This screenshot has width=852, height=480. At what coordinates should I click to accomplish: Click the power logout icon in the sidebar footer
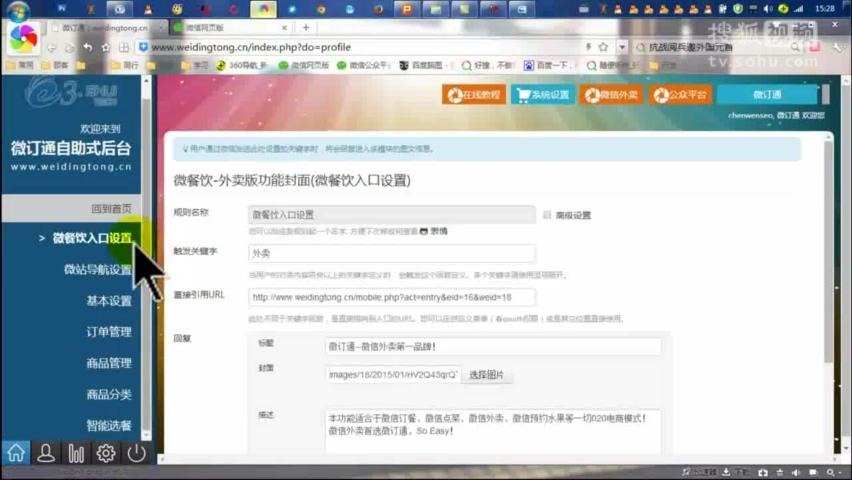tap(136, 452)
